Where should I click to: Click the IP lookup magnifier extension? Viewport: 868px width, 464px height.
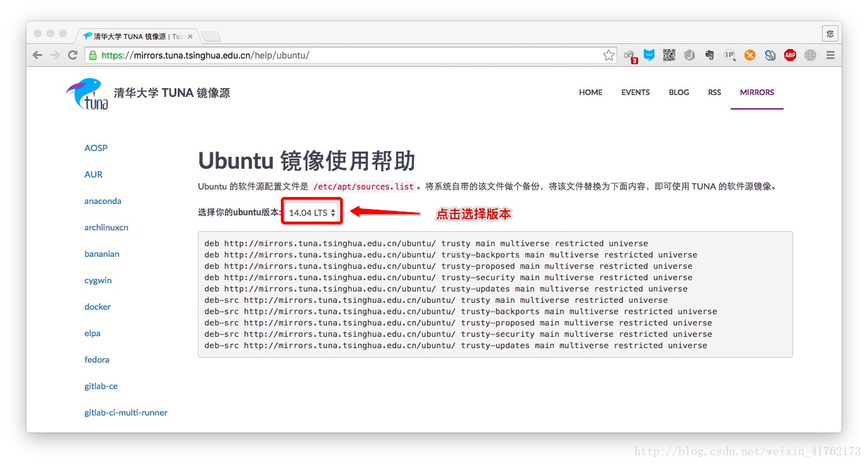pyautogui.click(x=730, y=55)
